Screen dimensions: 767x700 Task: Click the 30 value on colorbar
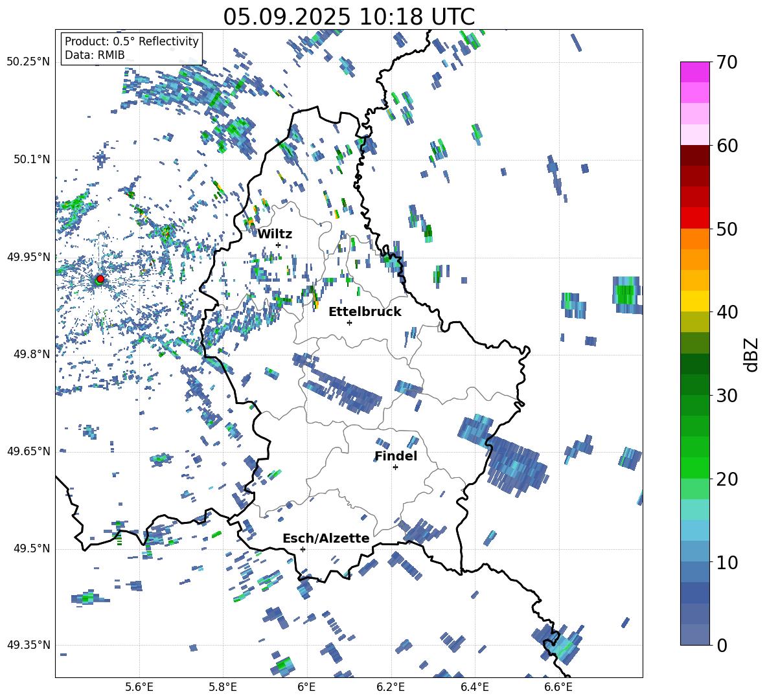(727, 395)
